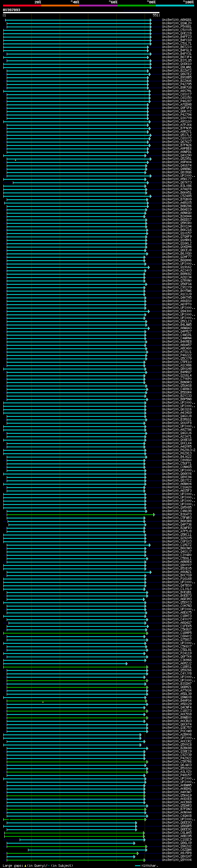Choose the UniRef100_Q66KY6 hit label
The width and height of the screenshot is (197, 868).
176,474
